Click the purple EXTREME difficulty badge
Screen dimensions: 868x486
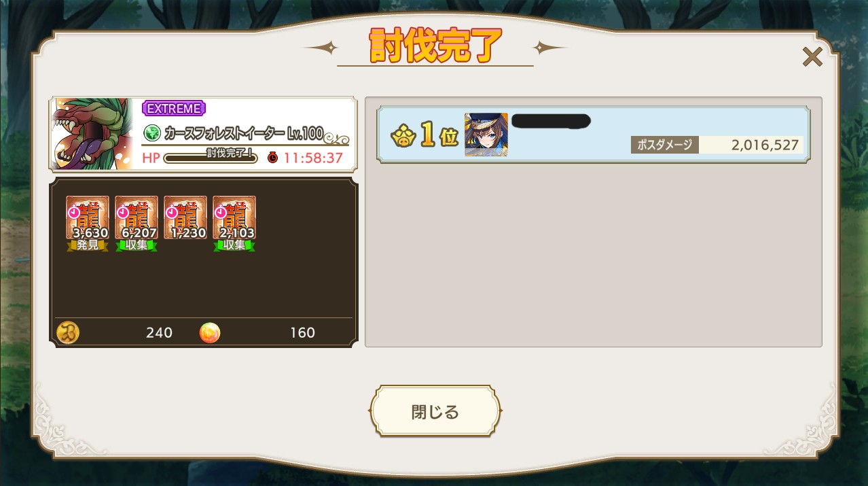[174, 108]
